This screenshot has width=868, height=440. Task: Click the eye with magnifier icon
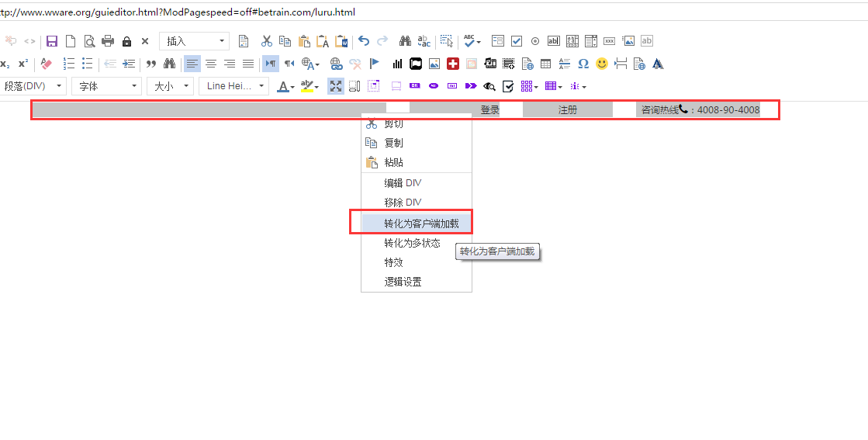tap(489, 86)
